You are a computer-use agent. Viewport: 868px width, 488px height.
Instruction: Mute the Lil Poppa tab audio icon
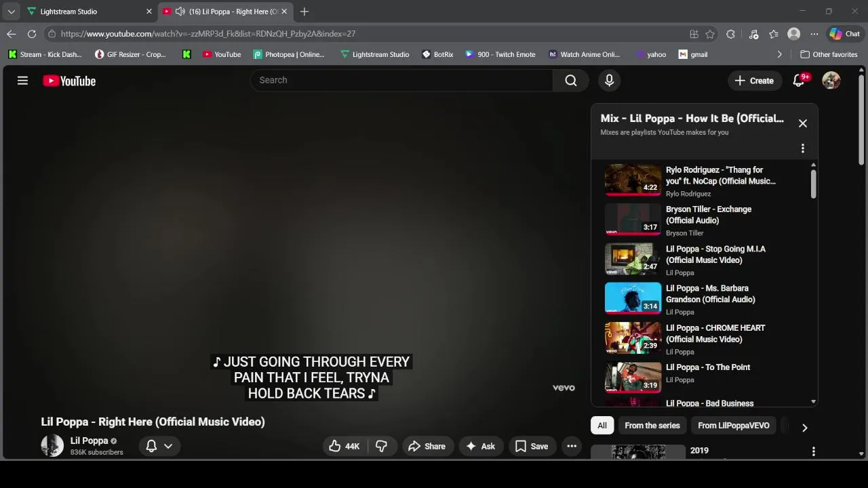180,12
